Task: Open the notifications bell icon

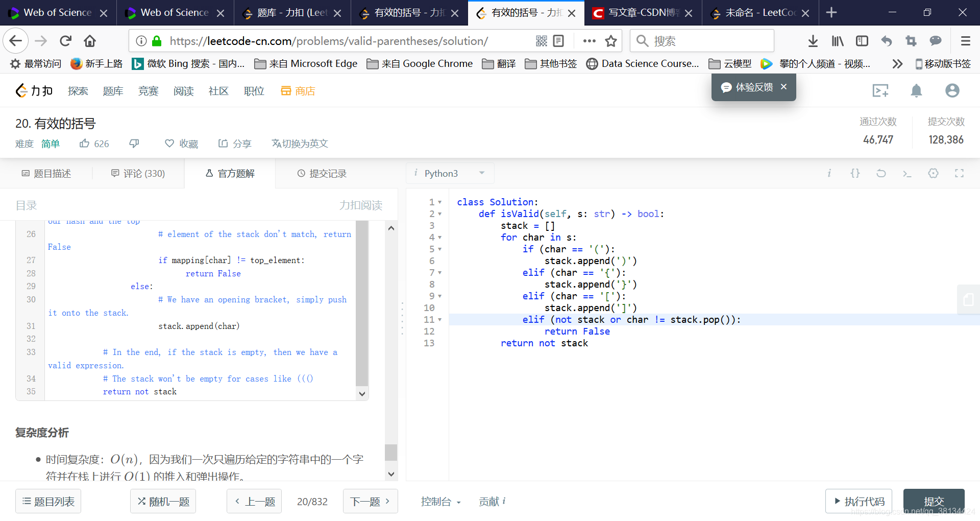Action: pos(916,91)
